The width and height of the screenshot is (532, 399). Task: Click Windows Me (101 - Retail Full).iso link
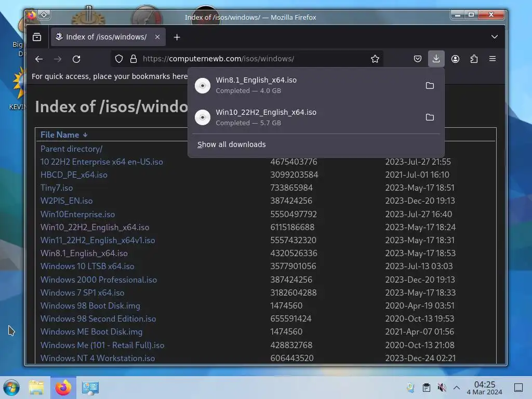tap(102, 345)
